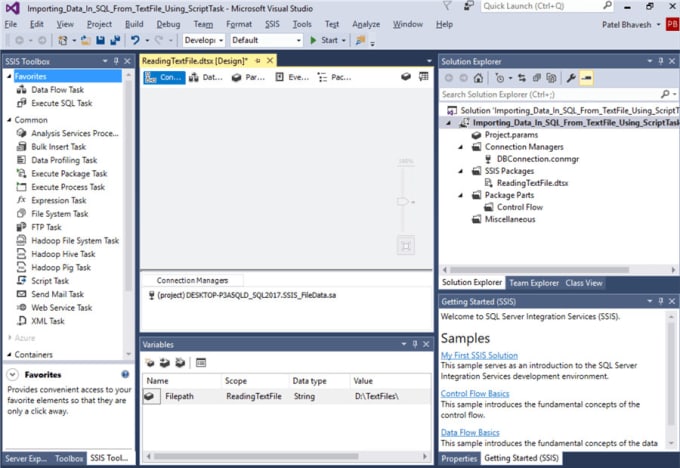Open the Debug menu

tap(168, 24)
